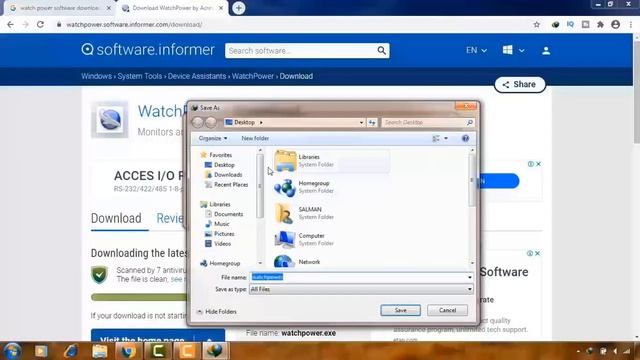Image resolution: width=640 pixels, height=360 pixels.
Task: Click the magnifier search icon on website
Action: [x=382, y=51]
